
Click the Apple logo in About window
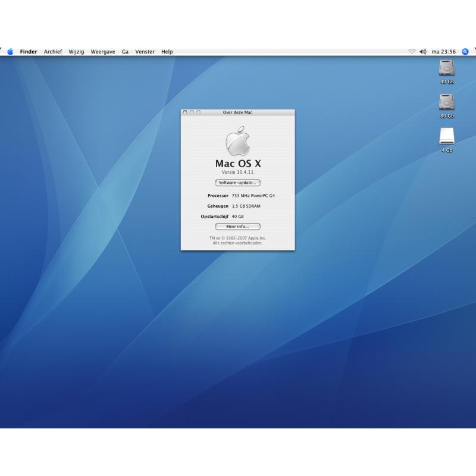click(x=237, y=141)
